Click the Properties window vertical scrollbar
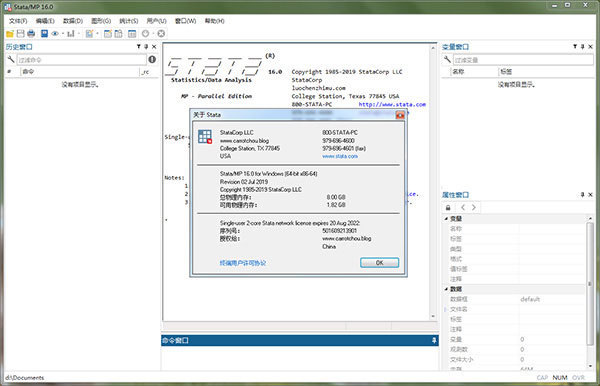Image resolution: width=600 pixels, height=386 pixels. pos(590,293)
